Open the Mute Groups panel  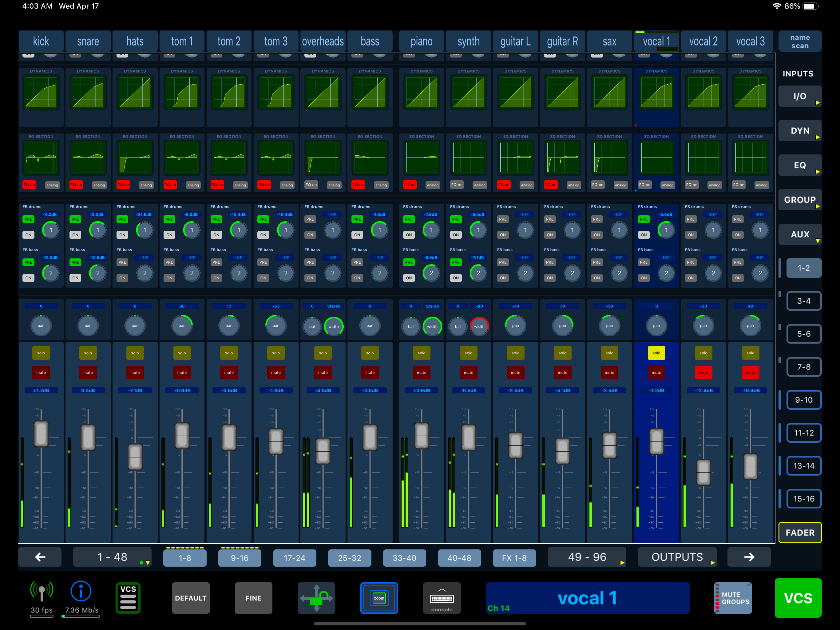pyautogui.click(x=733, y=598)
